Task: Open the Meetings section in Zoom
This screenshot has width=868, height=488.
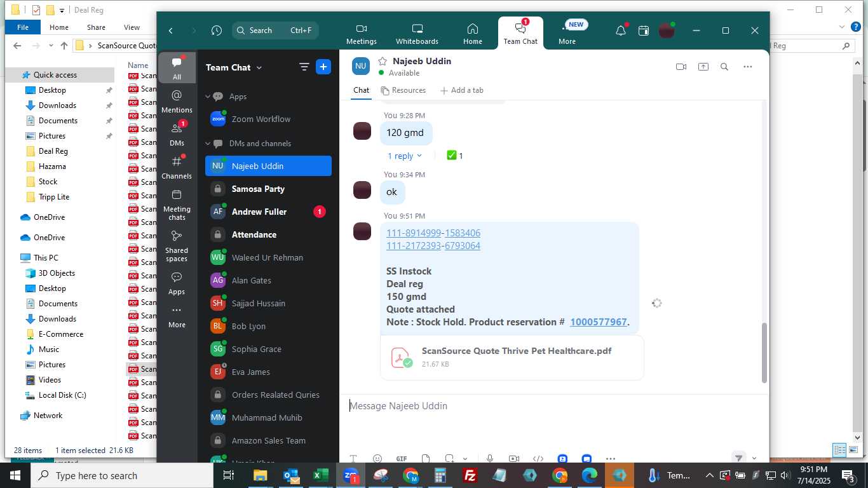Action: click(361, 34)
